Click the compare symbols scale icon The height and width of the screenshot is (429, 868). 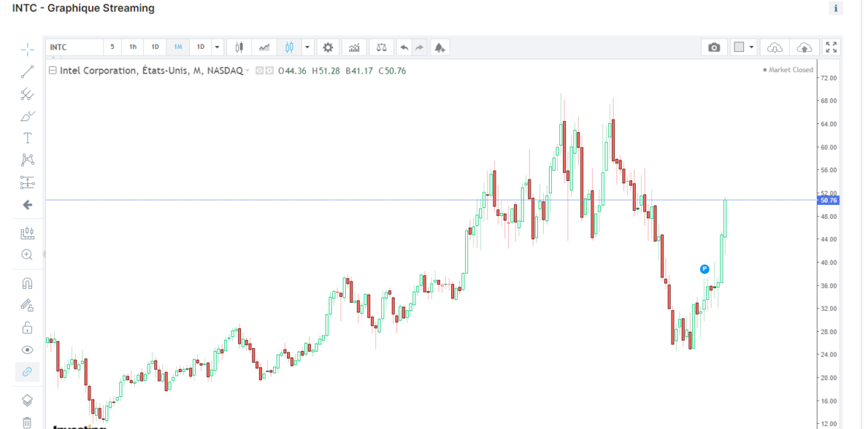pos(381,48)
